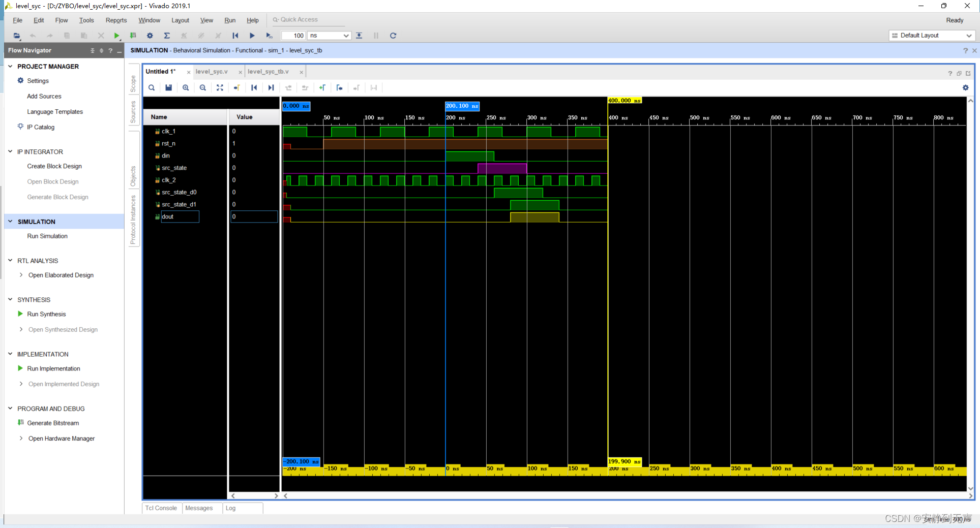Screen dimensions: 980x528
Task: Collapse SYNTHESIS section
Action: coord(10,299)
